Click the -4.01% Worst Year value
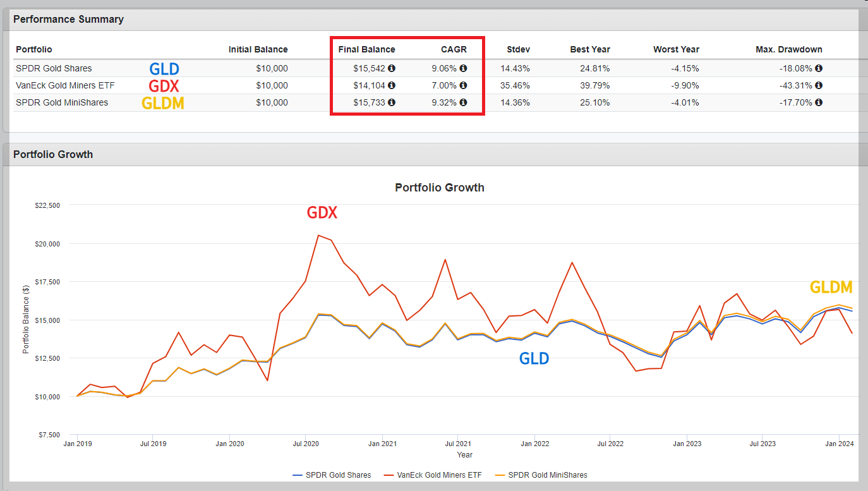 pyautogui.click(x=684, y=102)
